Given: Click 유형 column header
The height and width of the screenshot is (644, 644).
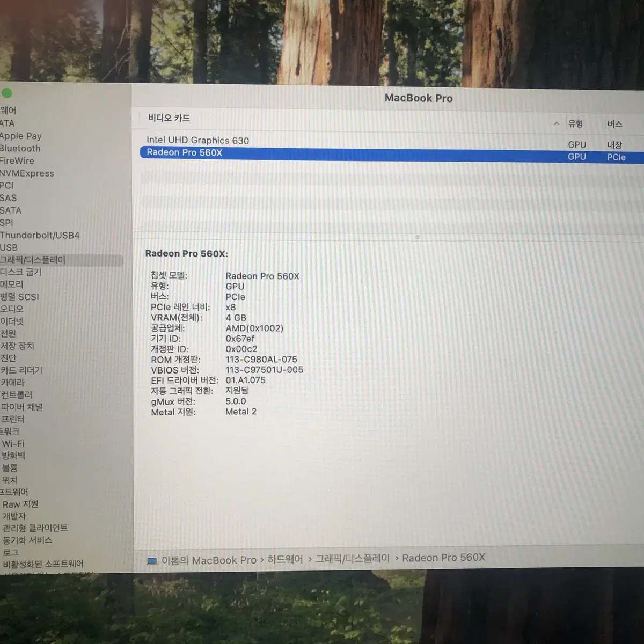Looking at the screenshot, I should click(x=576, y=123).
